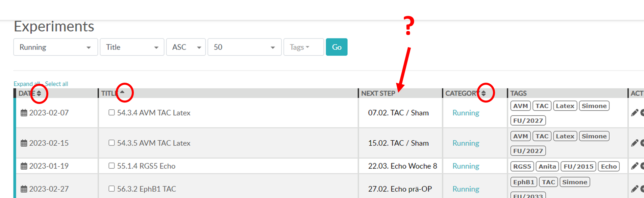Click FU/2027 tag in the 54.3.5 row
Viewport: 644px width, 198px height.
click(x=528, y=151)
